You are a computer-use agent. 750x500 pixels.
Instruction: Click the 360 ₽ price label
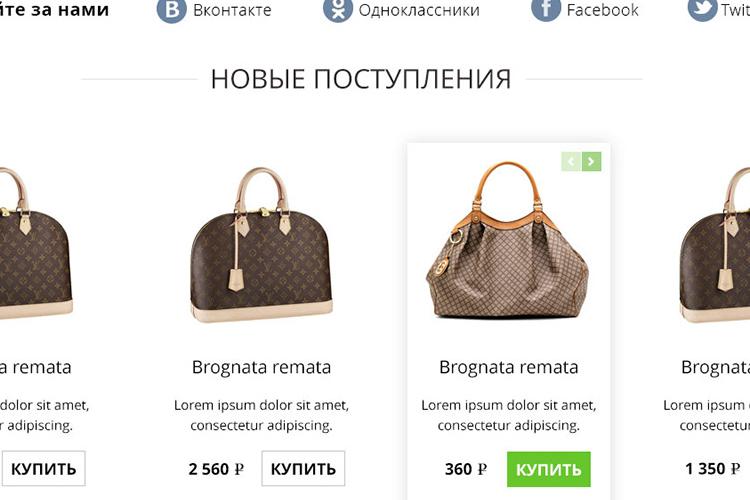466,469
